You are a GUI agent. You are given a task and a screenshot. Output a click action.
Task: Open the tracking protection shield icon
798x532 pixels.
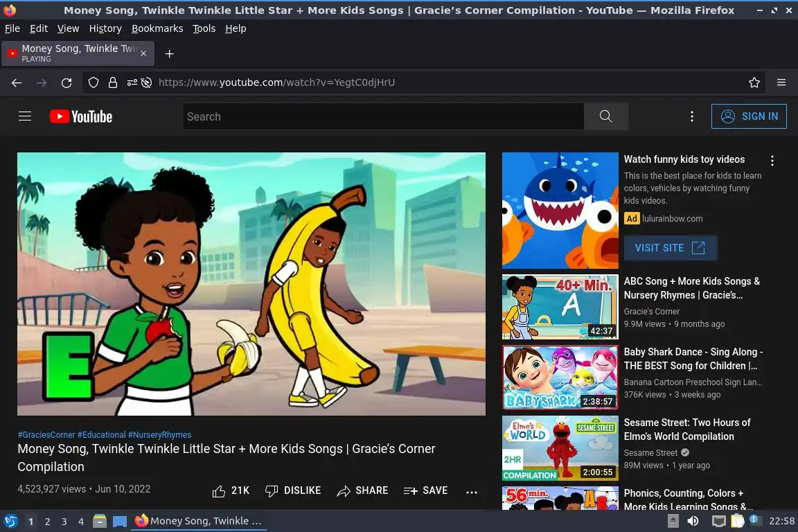point(93,82)
